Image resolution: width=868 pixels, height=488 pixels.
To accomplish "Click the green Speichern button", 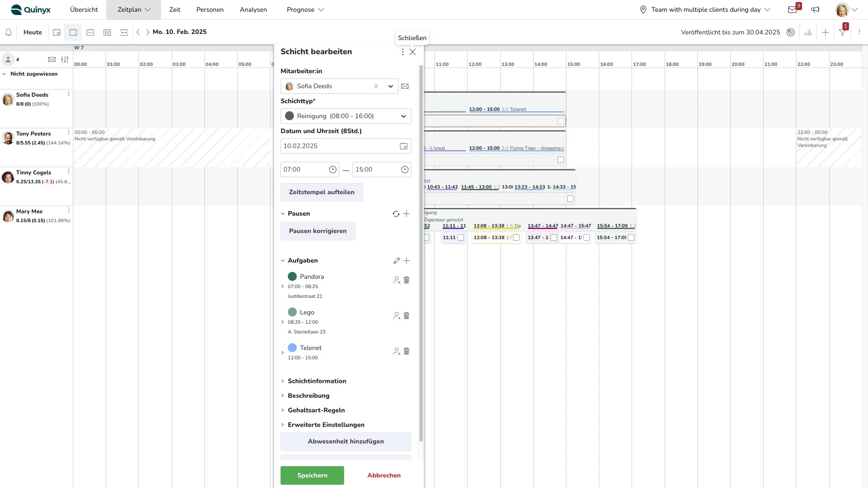I will tap(312, 475).
